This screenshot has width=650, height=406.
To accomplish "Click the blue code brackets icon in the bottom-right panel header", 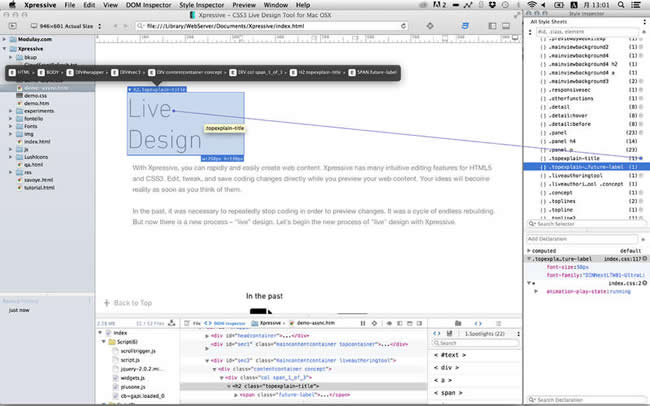I will click(x=478, y=323).
